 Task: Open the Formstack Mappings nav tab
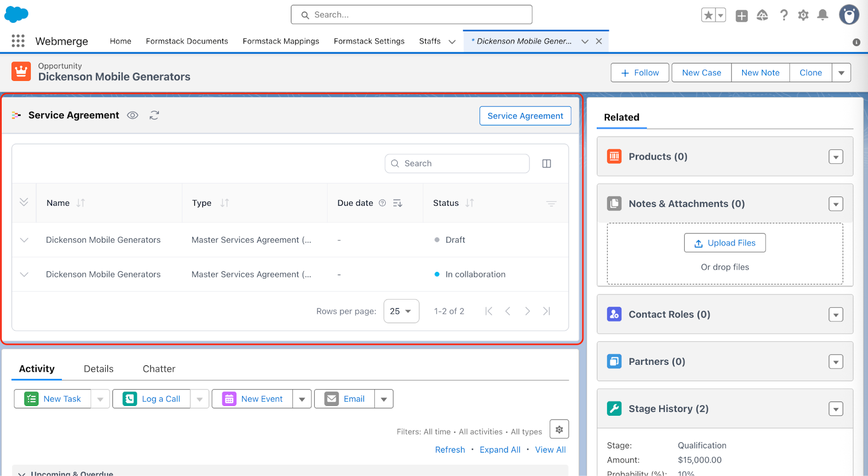(280, 41)
